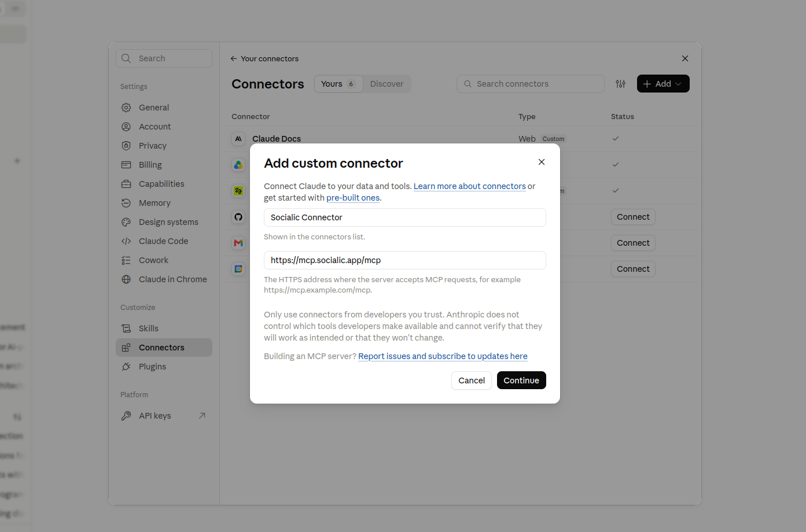Click the Search connectors field

pos(531,84)
